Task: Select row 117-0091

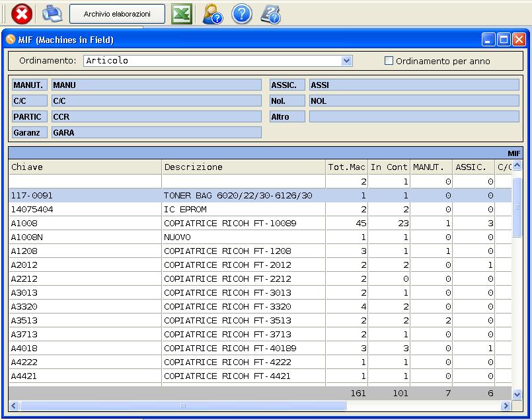Action: (x=260, y=196)
